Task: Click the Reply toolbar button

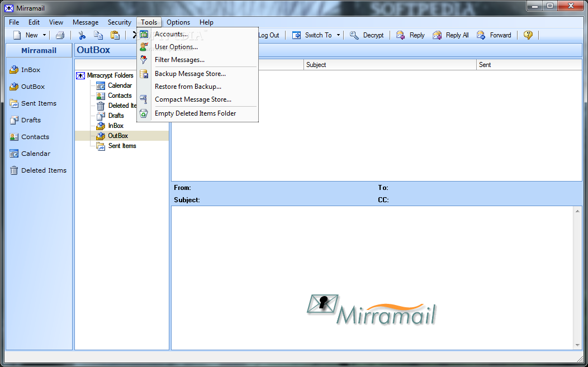Action: tap(411, 35)
